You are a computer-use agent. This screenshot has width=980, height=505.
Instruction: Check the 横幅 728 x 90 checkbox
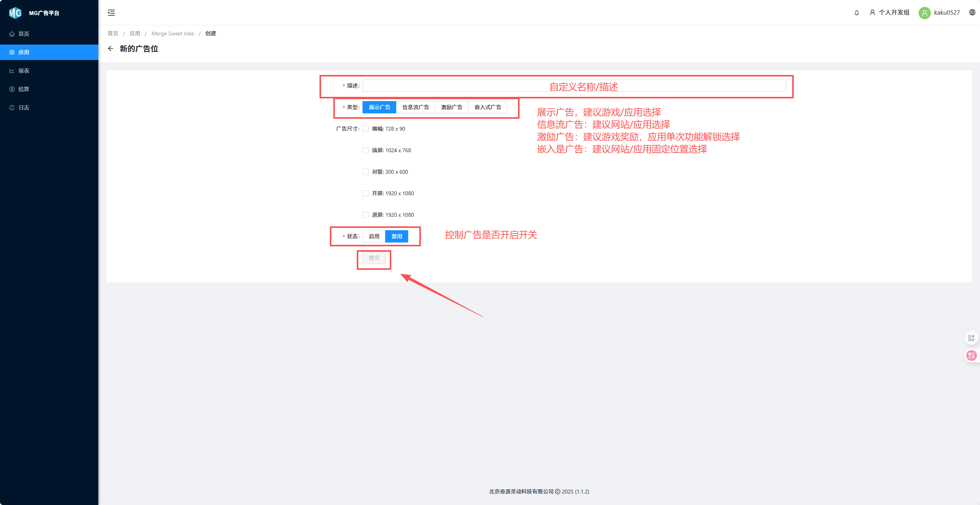pos(366,129)
